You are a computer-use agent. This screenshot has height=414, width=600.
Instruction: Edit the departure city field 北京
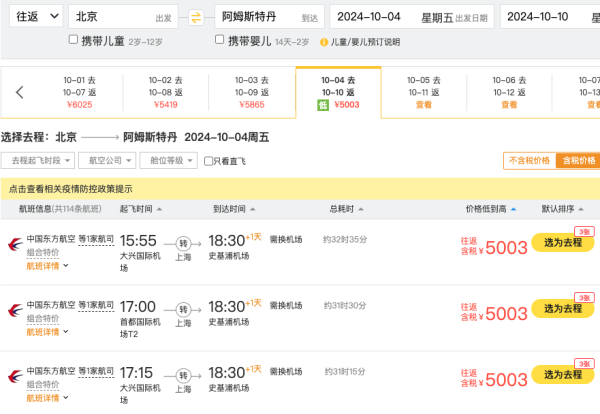[x=123, y=16]
